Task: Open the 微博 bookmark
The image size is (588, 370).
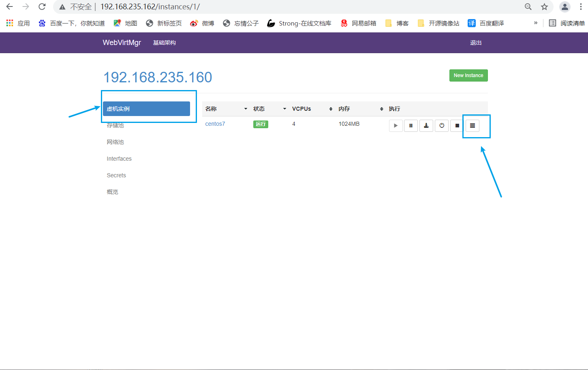Action: pos(202,23)
